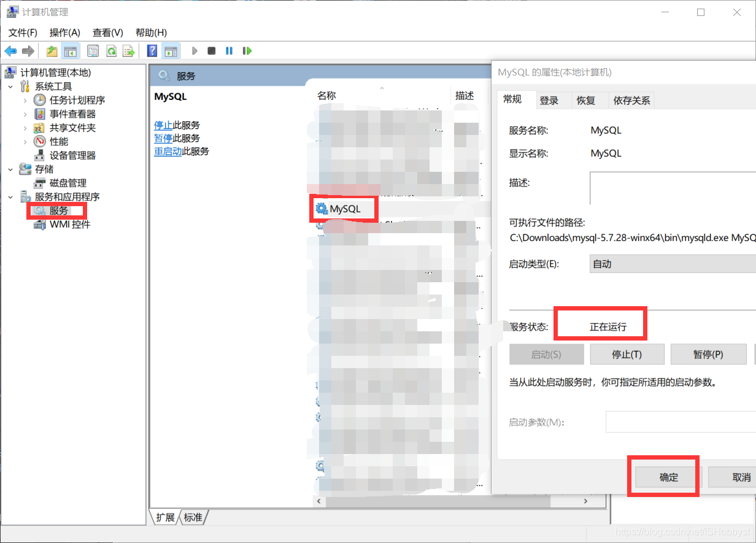Click the 暂停(P) button
This screenshot has height=543, width=756.
[x=708, y=354]
